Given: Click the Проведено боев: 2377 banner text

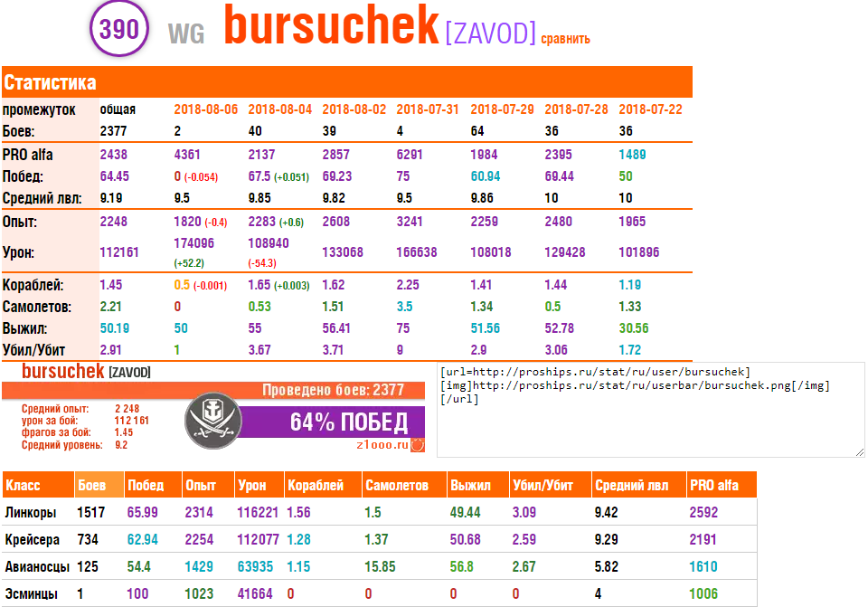Looking at the screenshot, I should 333,390.
